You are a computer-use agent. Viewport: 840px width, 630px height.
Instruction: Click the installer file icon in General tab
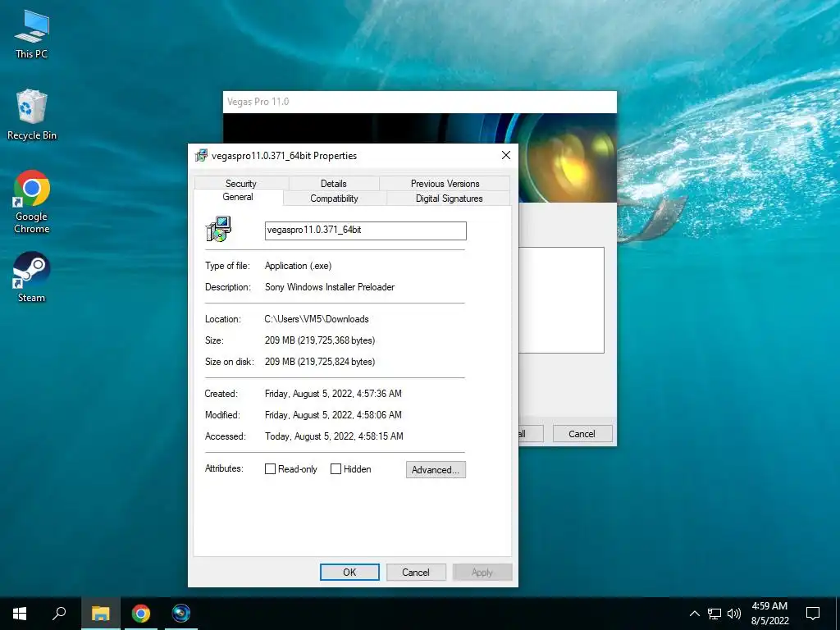[218, 230]
